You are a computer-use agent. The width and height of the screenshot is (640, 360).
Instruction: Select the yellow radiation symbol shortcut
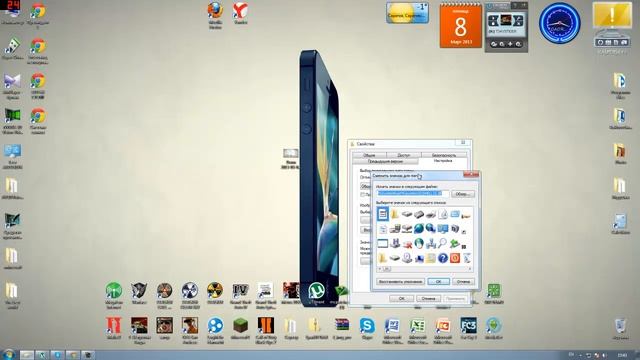click(x=215, y=293)
